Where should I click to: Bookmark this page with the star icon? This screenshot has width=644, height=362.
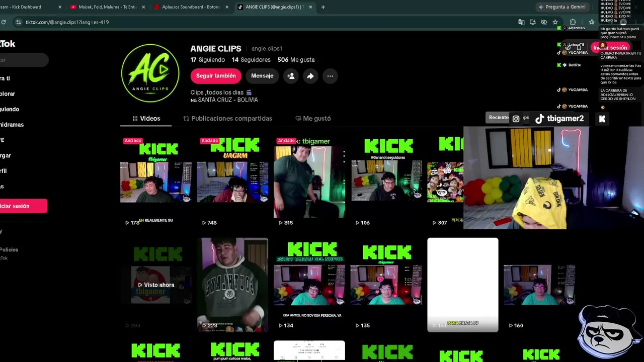point(555,22)
